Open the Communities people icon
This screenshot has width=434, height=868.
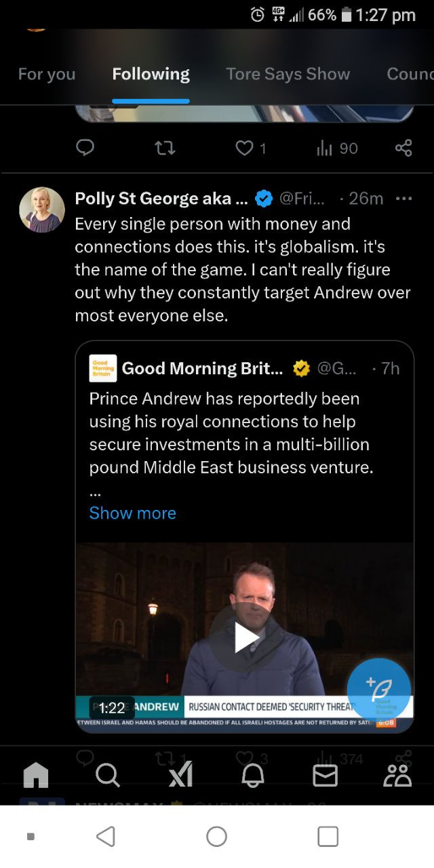[397, 774]
